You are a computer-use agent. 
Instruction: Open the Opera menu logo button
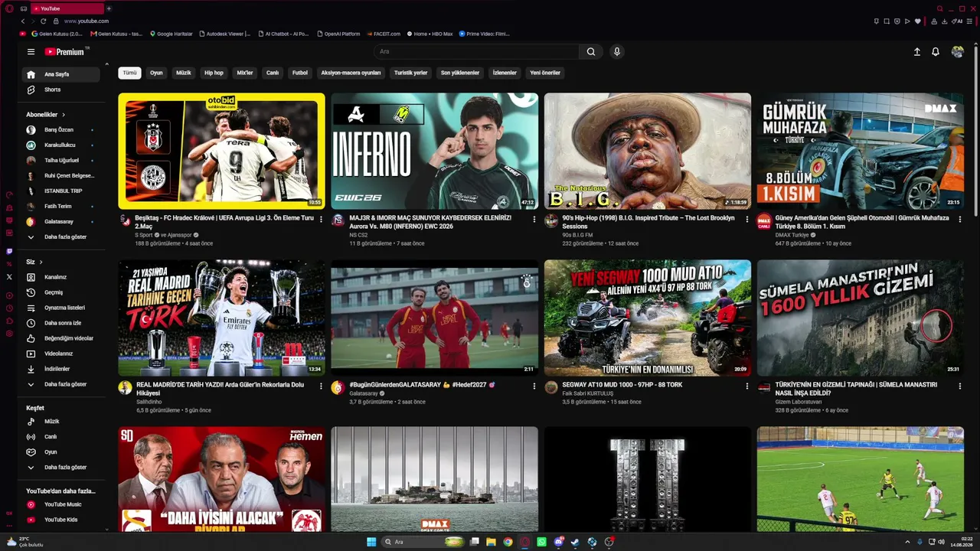point(9,8)
